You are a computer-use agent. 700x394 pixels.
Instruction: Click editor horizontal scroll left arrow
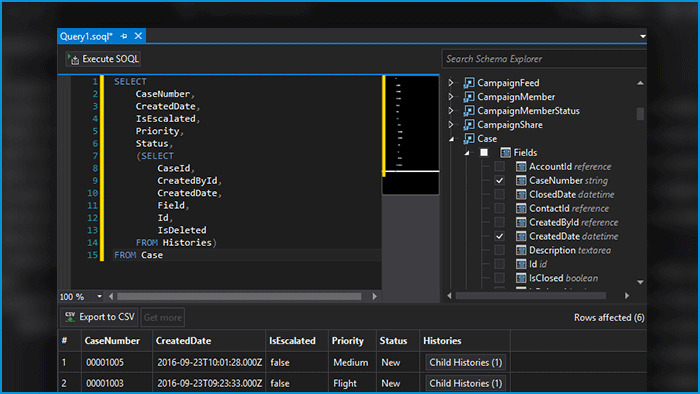point(111,296)
